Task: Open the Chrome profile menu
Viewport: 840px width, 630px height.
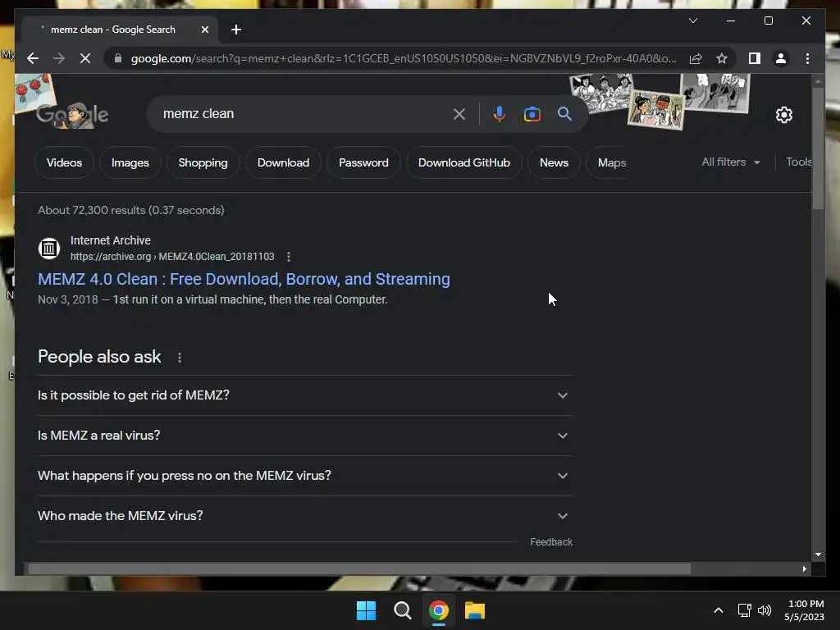Action: [x=781, y=58]
